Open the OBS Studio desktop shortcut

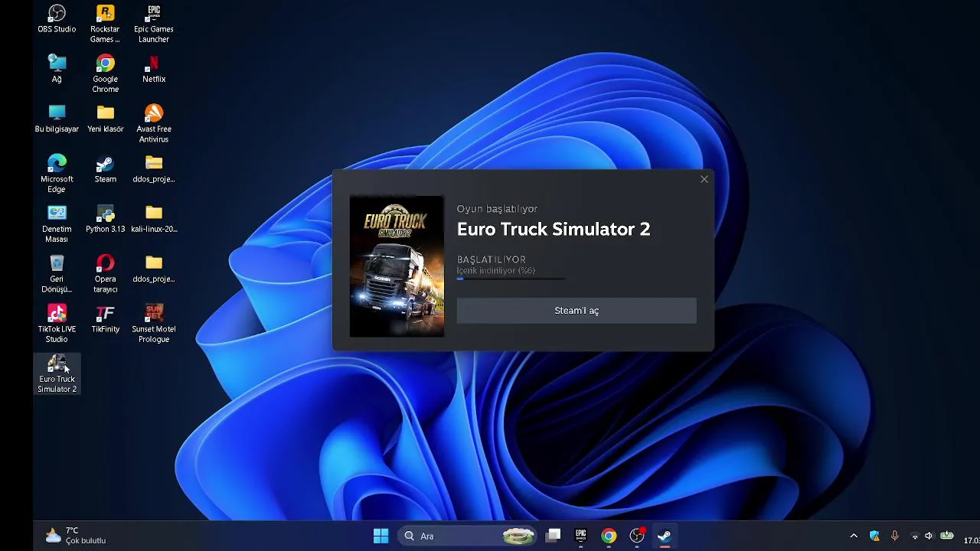pos(57,20)
